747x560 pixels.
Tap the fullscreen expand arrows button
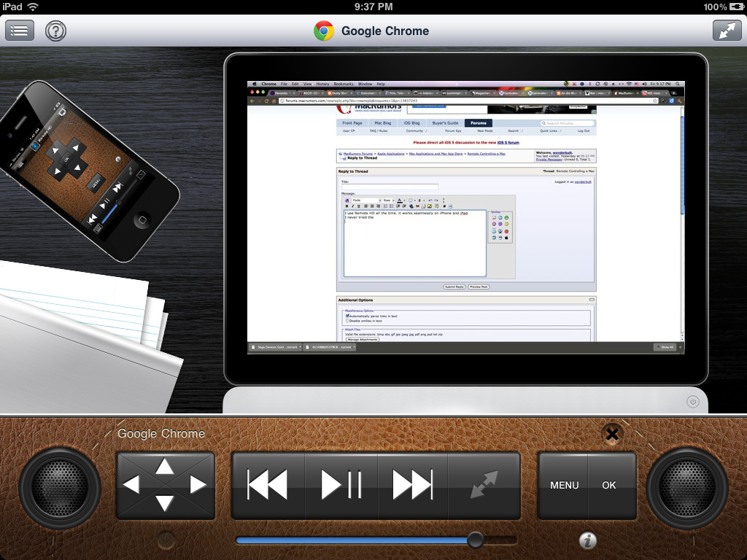(727, 31)
